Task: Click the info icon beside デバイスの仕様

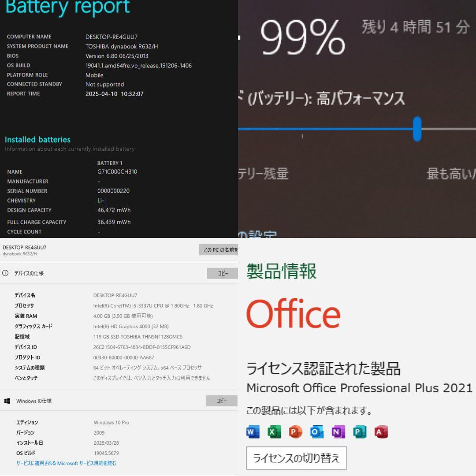Action: [x=5, y=273]
